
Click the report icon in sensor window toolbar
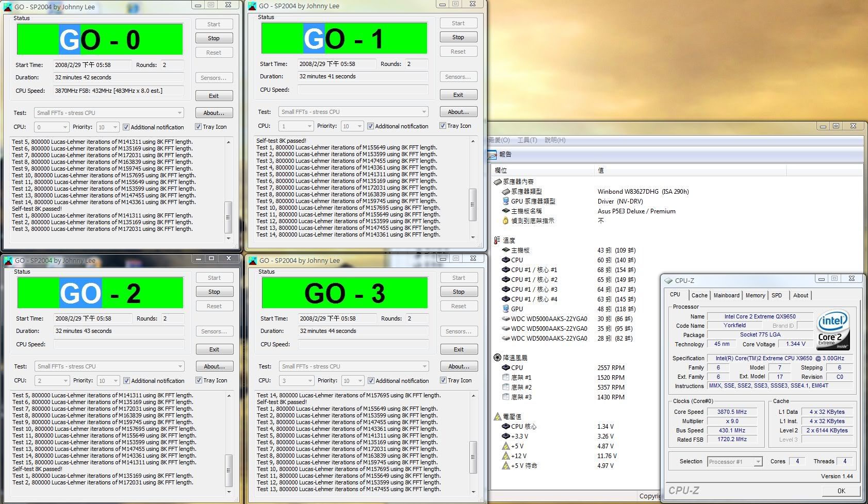pyautogui.click(x=493, y=155)
